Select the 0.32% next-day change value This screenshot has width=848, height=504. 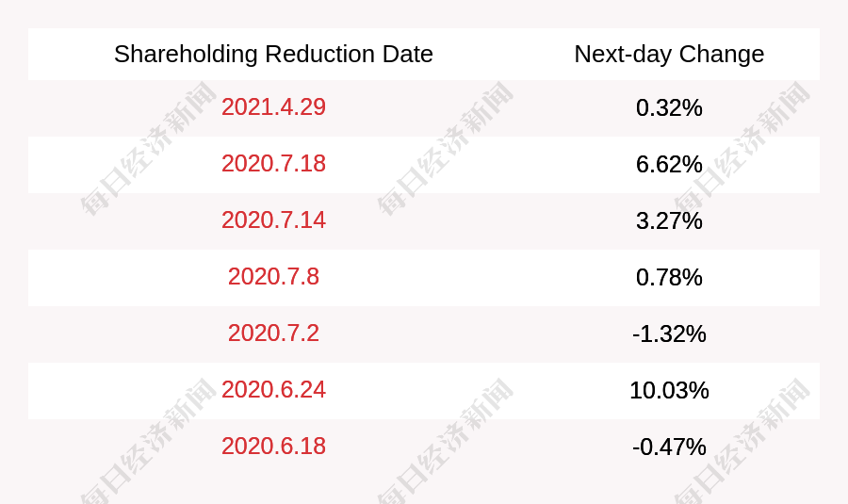[x=669, y=107]
